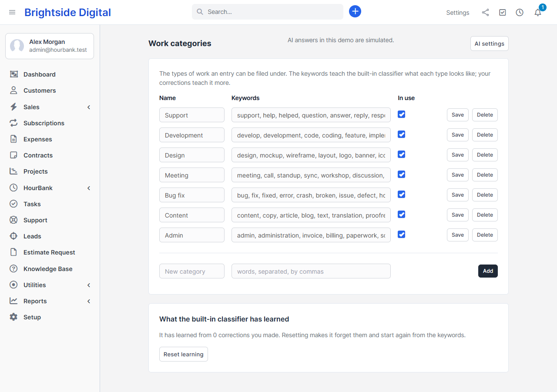
Task: Open the clock timer icon in the header
Action: tap(520, 13)
